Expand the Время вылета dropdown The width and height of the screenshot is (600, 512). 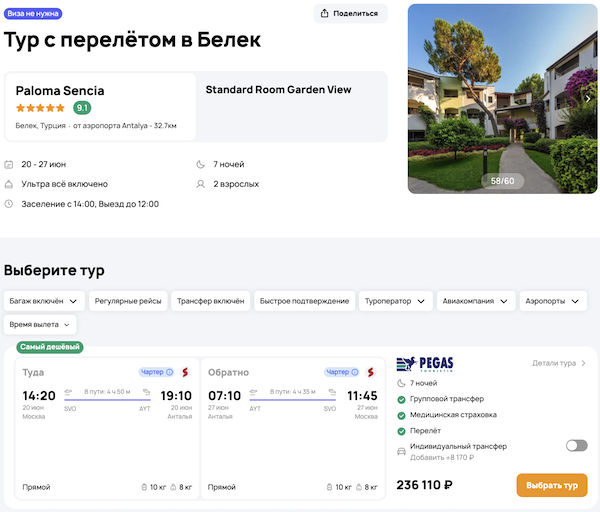[40, 325]
